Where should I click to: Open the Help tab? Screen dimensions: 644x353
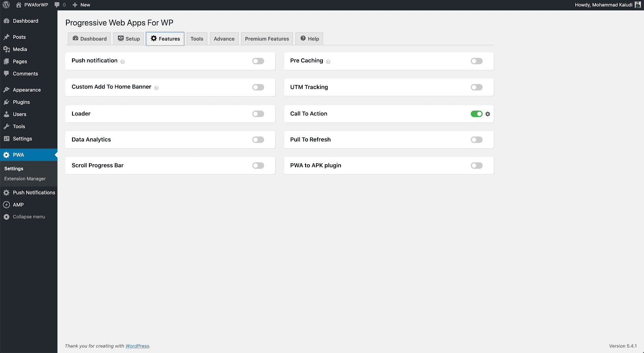[x=310, y=39]
